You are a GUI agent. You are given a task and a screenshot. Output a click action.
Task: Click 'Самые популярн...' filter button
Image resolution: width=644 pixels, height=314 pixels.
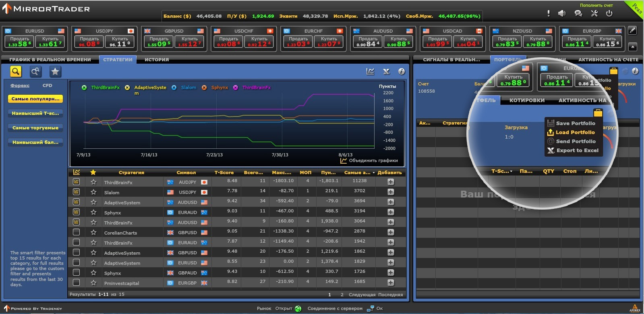tap(35, 99)
